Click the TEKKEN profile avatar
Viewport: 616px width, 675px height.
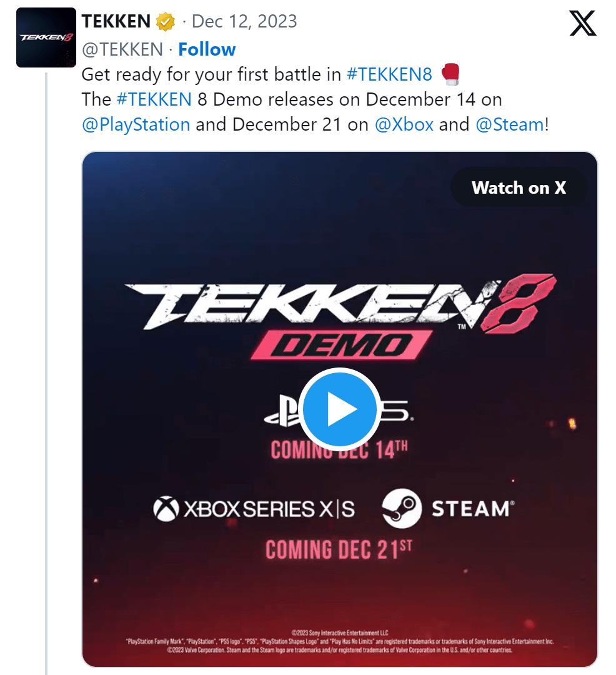[46, 37]
